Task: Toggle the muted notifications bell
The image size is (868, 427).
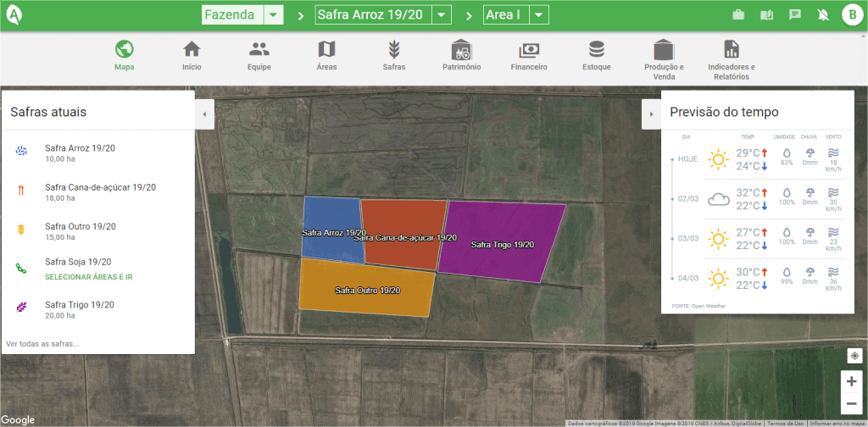Action: (822, 15)
